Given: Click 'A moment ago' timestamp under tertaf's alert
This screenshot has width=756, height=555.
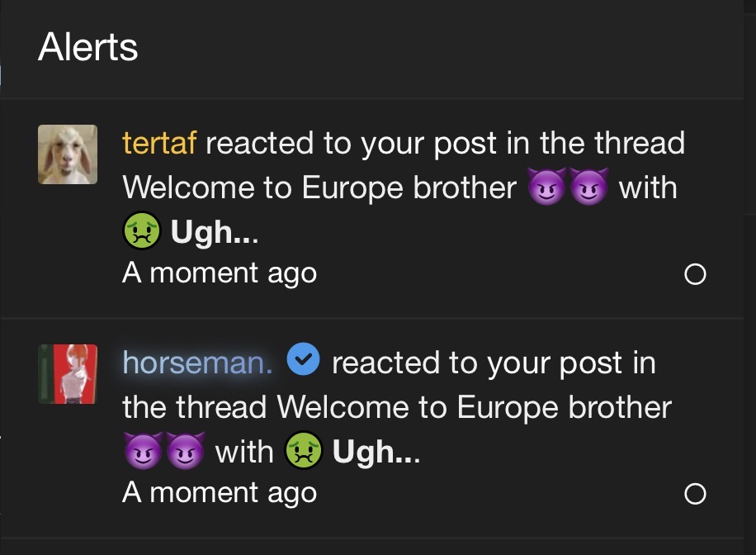Looking at the screenshot, I should pyautogui.click(x=220, y=273).
